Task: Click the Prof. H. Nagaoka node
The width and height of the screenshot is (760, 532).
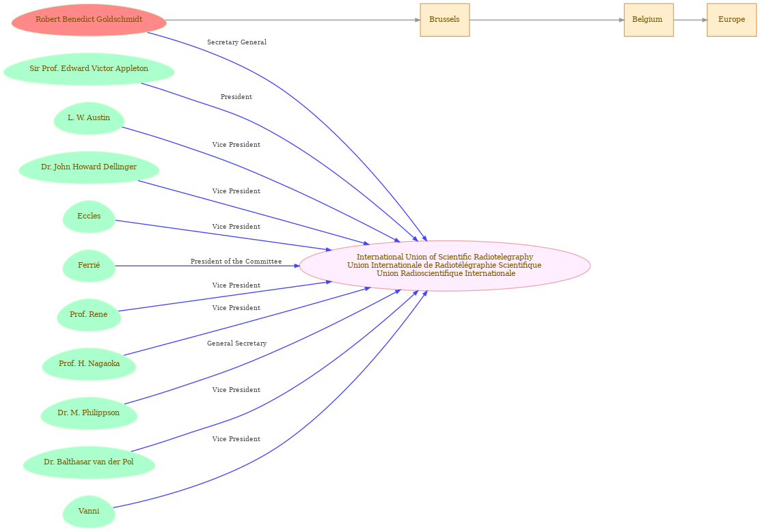Action: [89, 365]
